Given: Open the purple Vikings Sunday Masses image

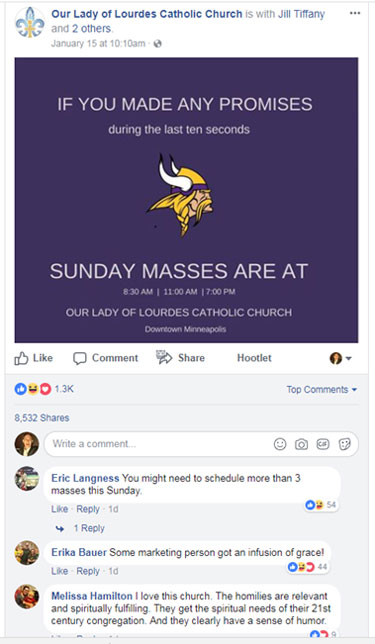Looking at the screenshot, I should 186,200.
